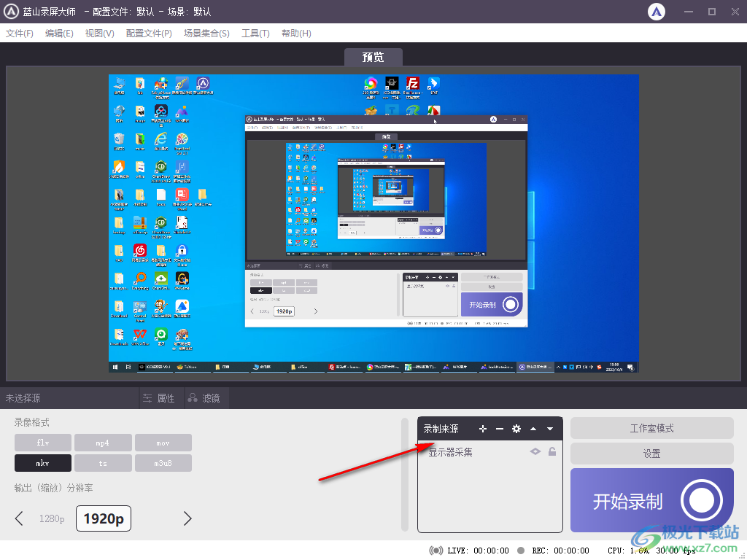
Task: Click the app logo in title bar
Action: coord(12,12)
